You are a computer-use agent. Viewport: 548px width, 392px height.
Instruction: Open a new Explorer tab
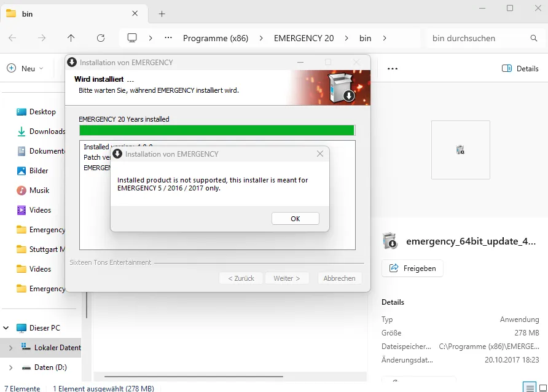pos(162,14)
